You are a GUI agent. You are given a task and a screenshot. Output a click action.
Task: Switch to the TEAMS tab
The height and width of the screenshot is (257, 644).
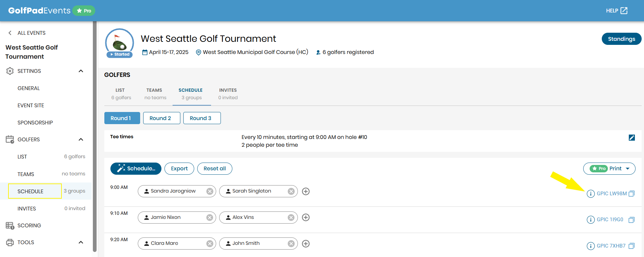click(155, 94)
